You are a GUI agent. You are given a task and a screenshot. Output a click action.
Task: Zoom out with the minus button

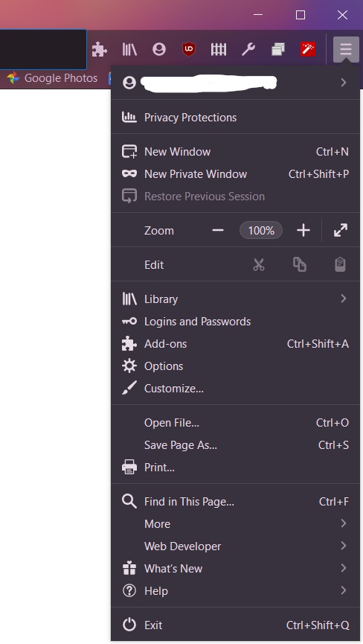218,230
